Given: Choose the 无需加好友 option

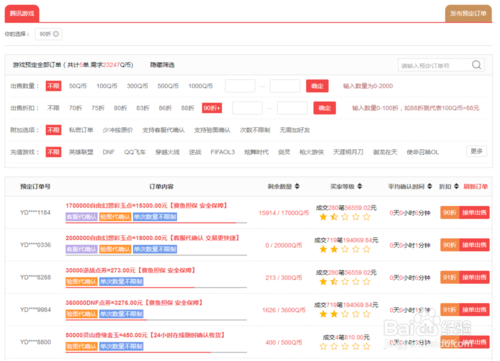Looking at the screenshot, I should 295,130.
